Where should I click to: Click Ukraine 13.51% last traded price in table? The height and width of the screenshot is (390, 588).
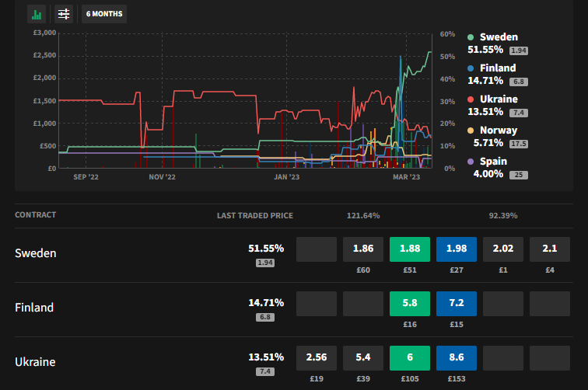pos(266,357)
